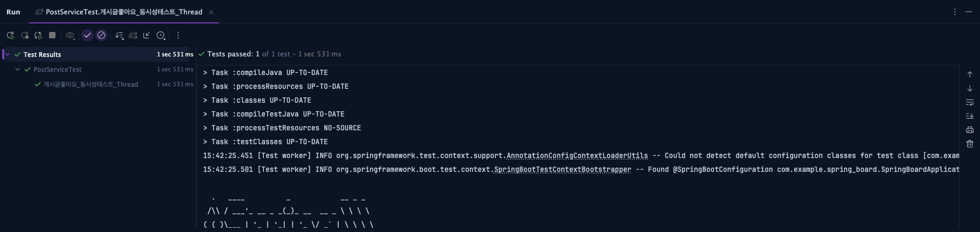This screenshot has width=980, height=232.
Task: Open the sort tests dropdown
Action: point(119,35)
